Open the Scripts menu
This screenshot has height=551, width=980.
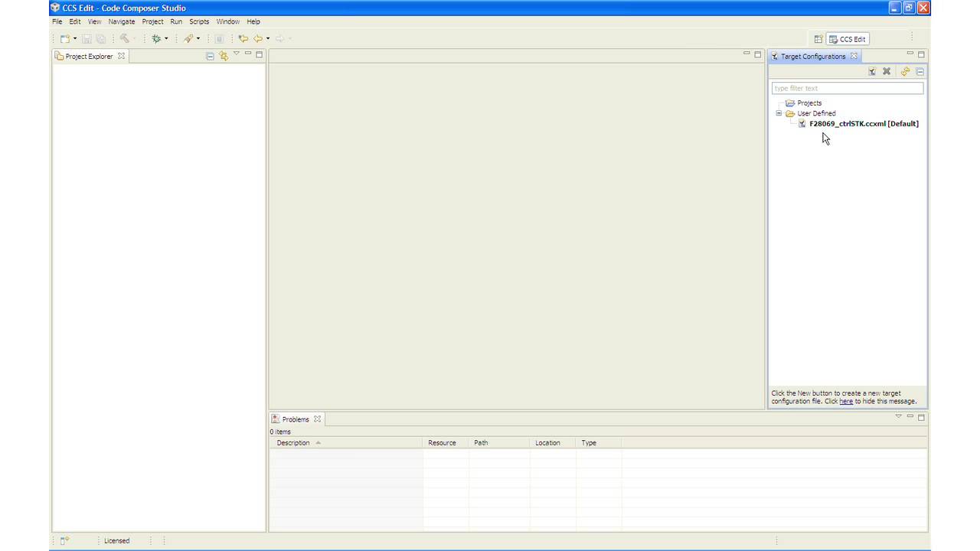pyautogui.click(x=199, y=21)
